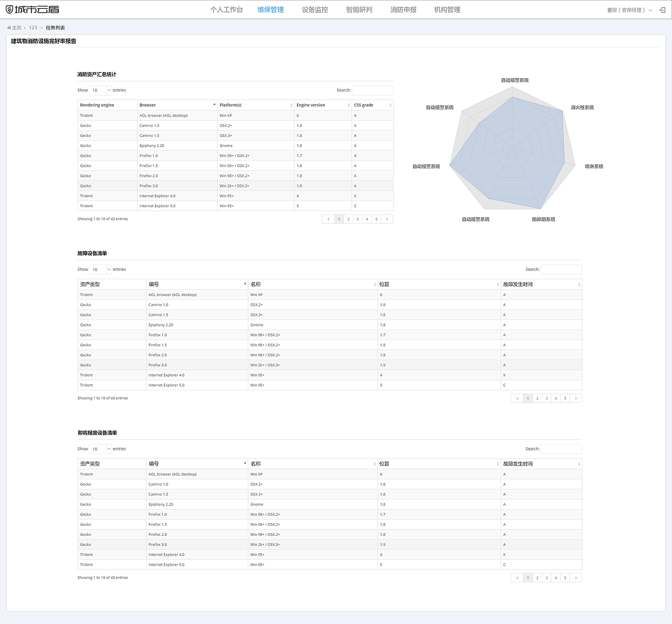
Task: Click the 喷淋系统 label on radar chart
Action: 594,166
